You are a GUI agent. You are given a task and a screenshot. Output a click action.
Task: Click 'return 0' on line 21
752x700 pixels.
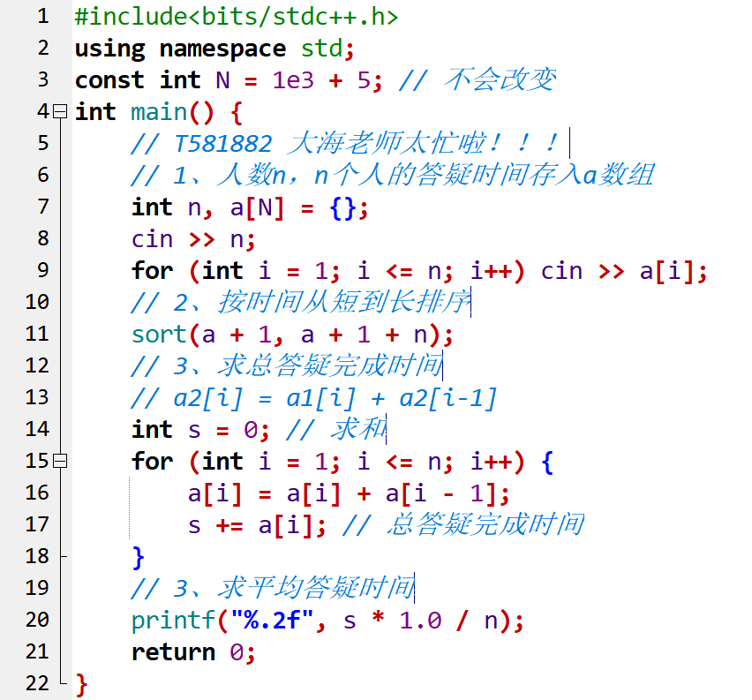point(189,652)
